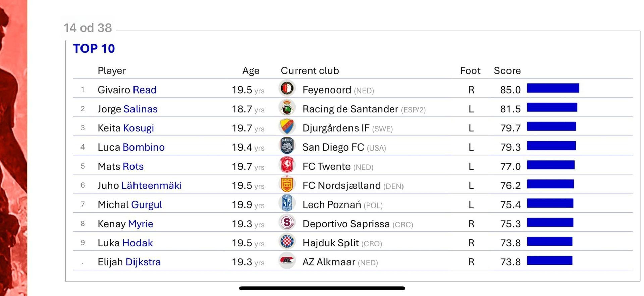Click the Racing de Santander crest icon
The width and height of the screenshot is (644, 296).
[x=287, y=108]
